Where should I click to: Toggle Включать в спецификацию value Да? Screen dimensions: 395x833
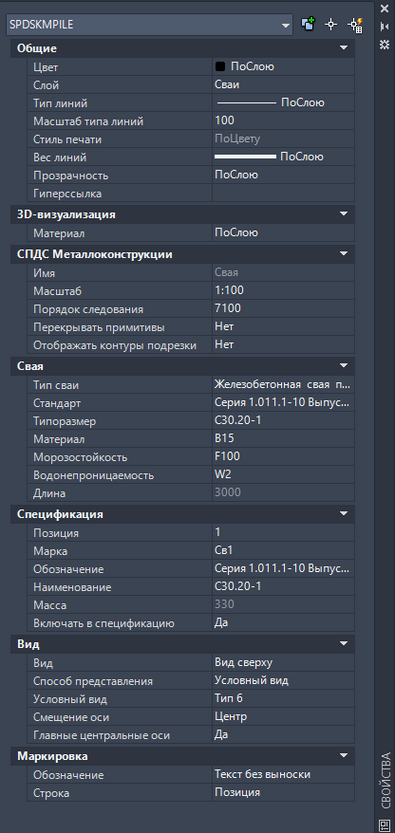tap(283, 623)
